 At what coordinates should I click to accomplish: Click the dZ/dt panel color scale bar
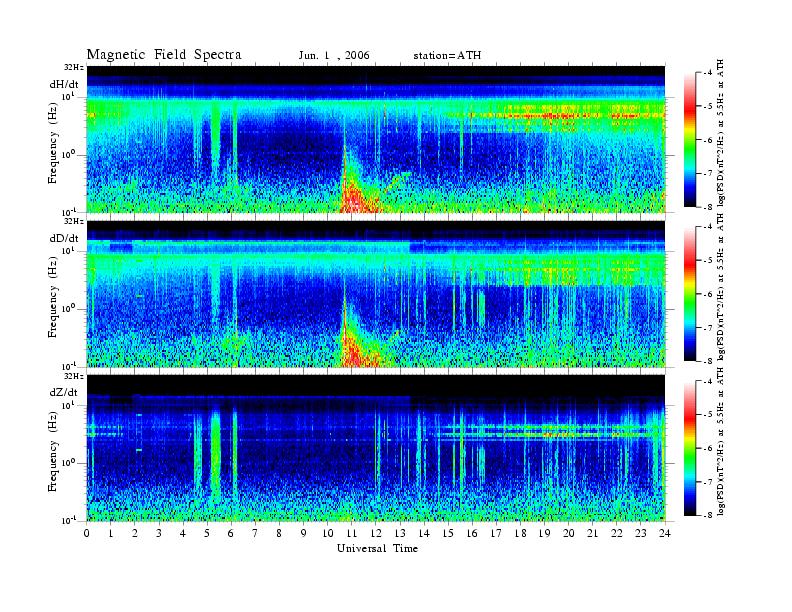click(x=690, y=448)
